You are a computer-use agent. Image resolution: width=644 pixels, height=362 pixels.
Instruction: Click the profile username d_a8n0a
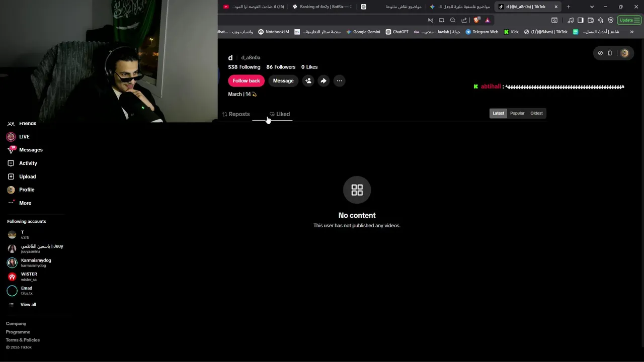tap(251, 58)
